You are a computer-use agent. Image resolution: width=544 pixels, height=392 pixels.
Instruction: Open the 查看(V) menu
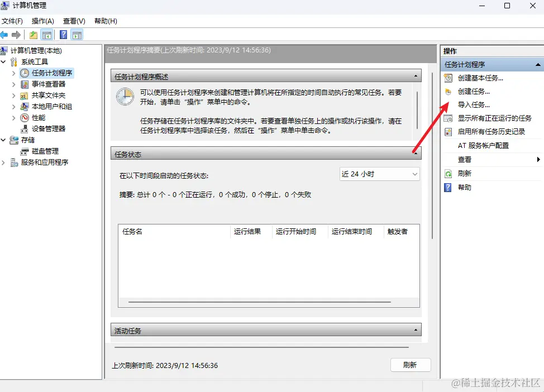coord(74,21)
